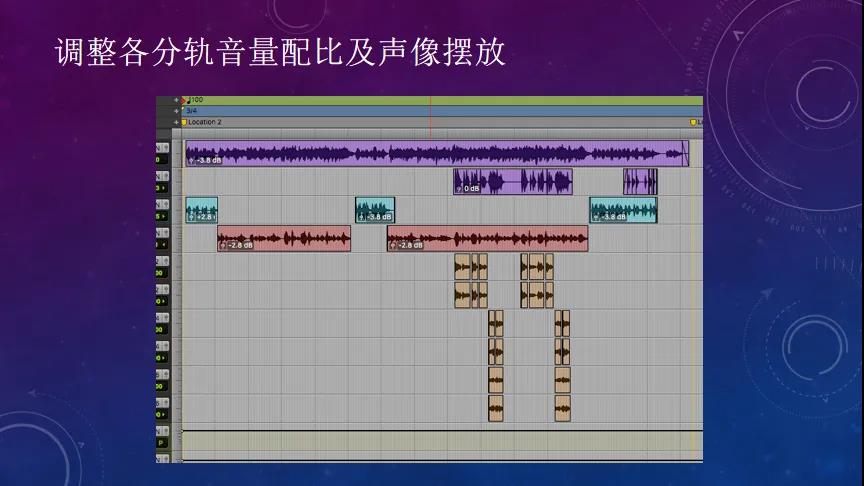This screenshot has width=864, height=486.
Task: Open gain fader icon on first red clip
Action: (x=223, y=245)
